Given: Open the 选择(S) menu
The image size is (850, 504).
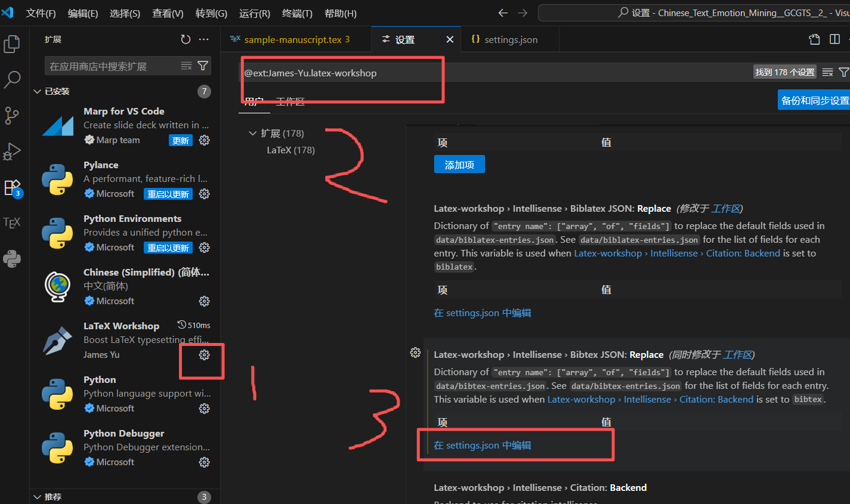Looking at the screenshot, I should [125, 13].
